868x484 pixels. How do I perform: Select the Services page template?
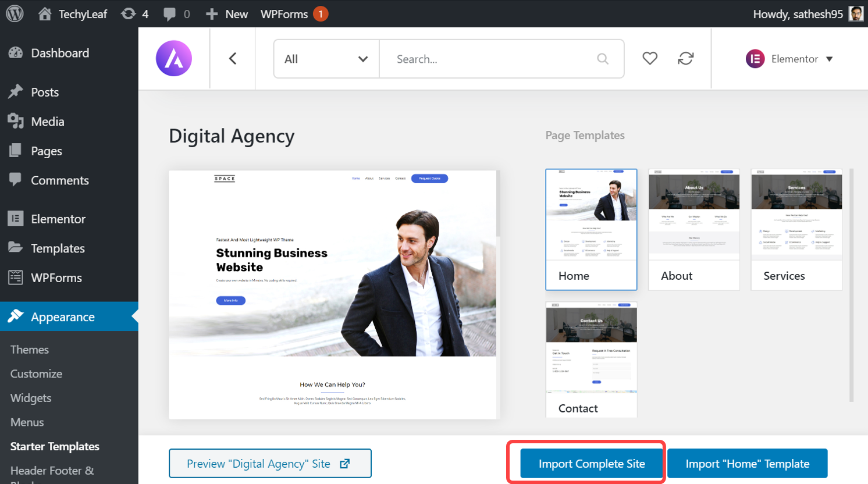pos(796,229)
